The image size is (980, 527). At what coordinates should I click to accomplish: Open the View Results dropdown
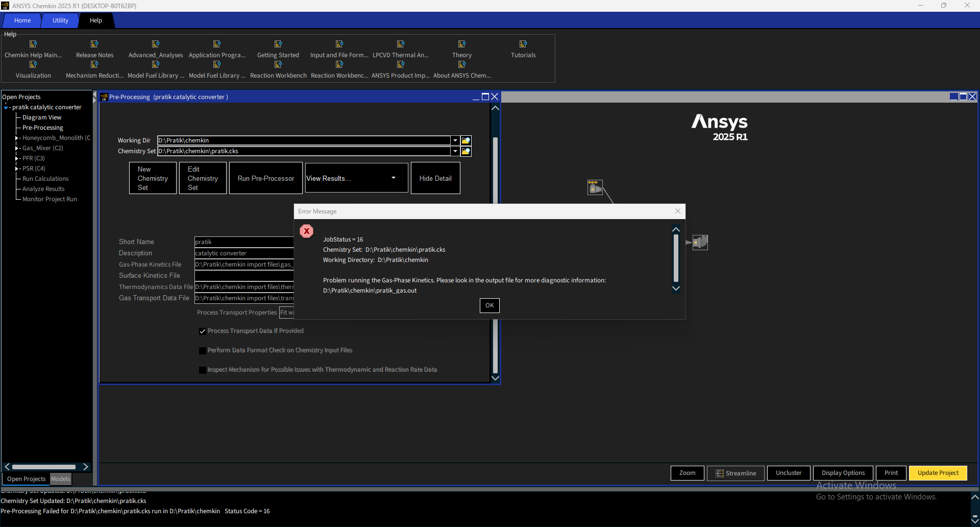pos(394,178)
